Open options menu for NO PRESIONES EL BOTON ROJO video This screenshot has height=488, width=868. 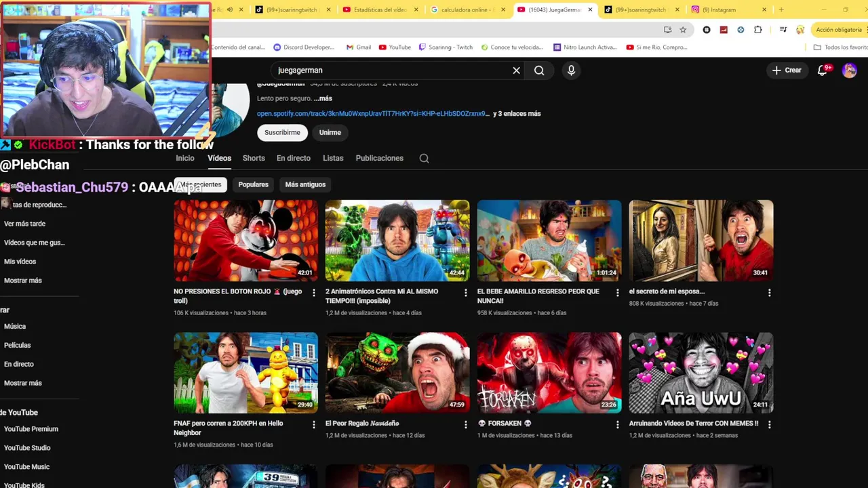tap(313, 292)
